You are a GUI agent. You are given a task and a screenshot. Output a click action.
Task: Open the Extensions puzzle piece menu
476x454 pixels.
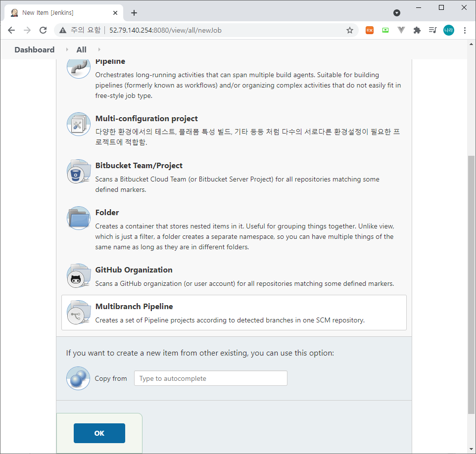click(417, 30)
